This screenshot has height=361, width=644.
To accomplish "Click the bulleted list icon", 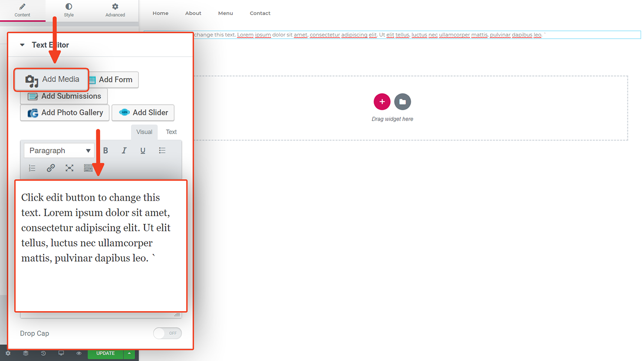I will click(x=162, y=150).
